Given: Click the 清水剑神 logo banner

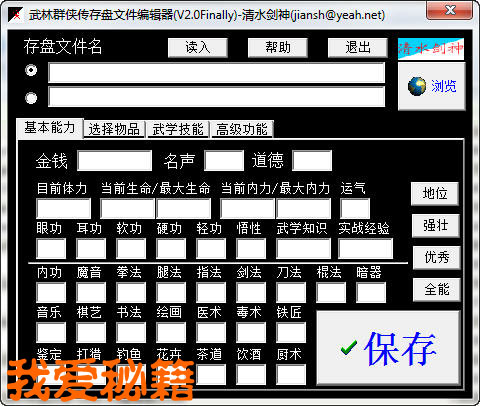Looking at the screenshot, I should [x=431, y=49].
